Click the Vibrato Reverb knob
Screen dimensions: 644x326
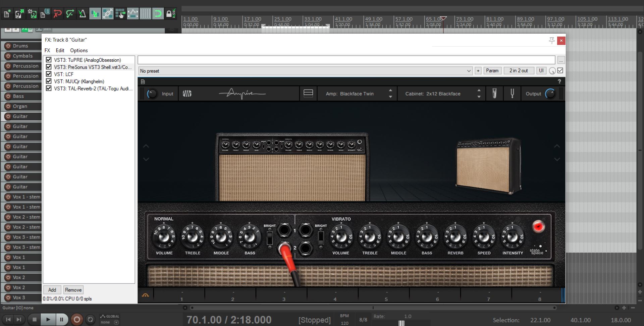click(455, 236)
